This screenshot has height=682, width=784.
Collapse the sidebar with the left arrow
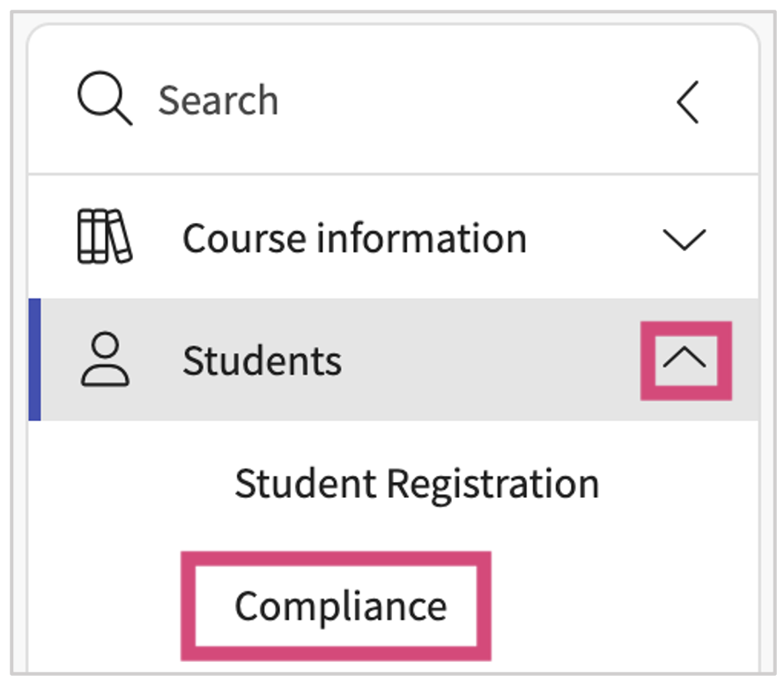pos(688,101)
